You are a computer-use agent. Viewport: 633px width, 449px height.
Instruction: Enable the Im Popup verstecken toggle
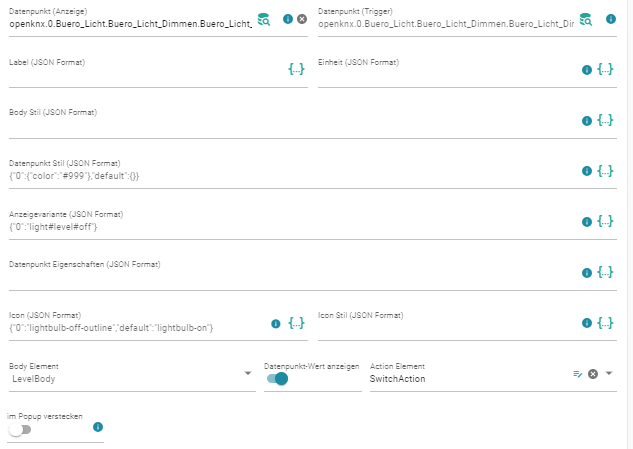19,429
